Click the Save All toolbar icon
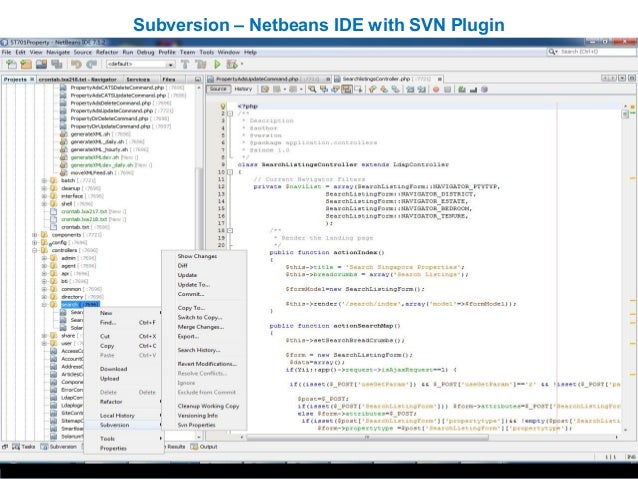 point(50,62)
